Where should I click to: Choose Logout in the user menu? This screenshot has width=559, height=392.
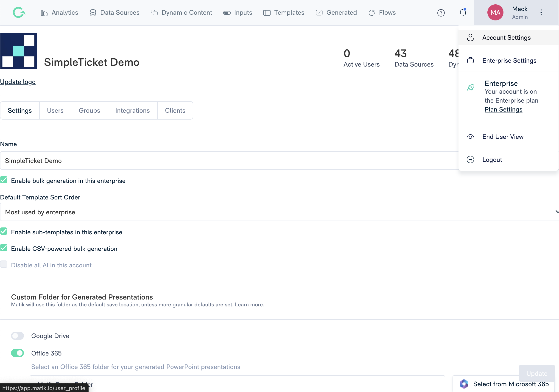(x=492, y=160)
